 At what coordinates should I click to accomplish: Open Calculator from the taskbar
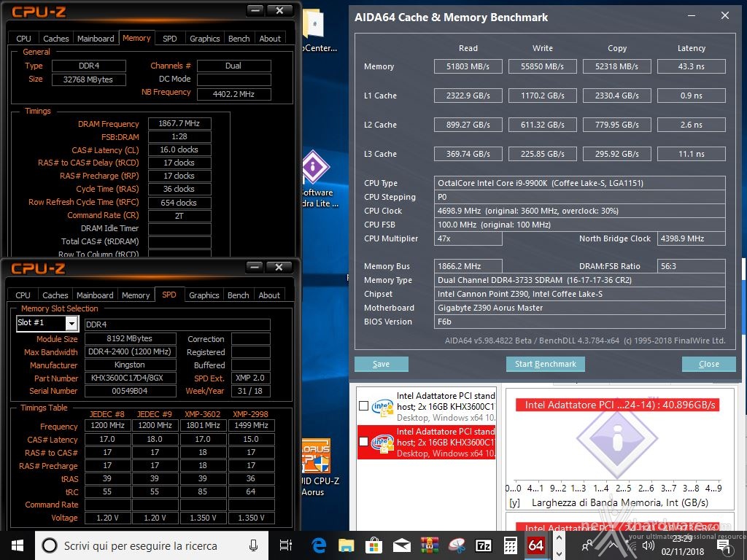click(x=511, y=545)
